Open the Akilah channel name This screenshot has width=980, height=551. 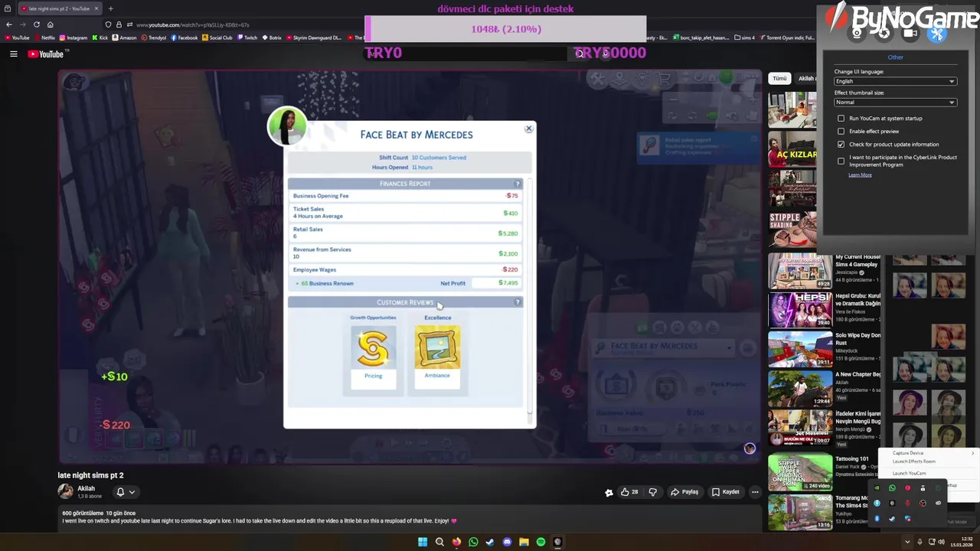[86, 488]
